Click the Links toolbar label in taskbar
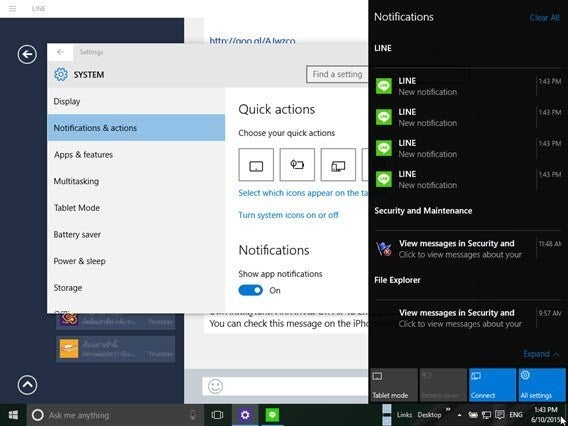Viewport: 568px width, 426px height. pos(404,415)
